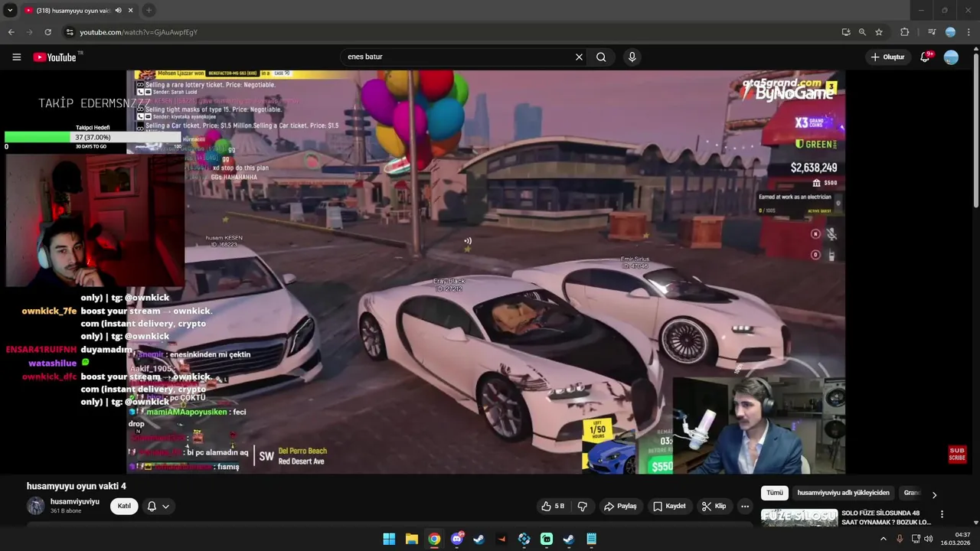Open File Explorer from taskbar
The image size is (980, 551).
(411, 539)
